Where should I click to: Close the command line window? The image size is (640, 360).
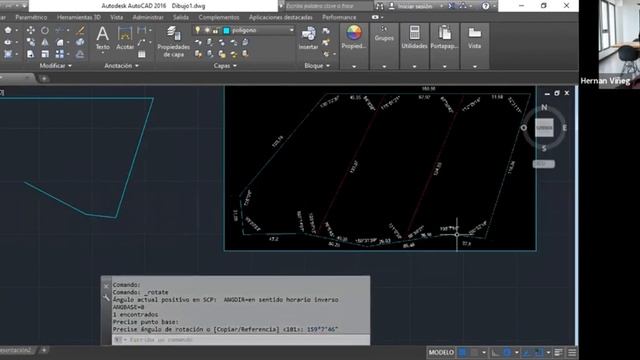(x=106, y=287)
